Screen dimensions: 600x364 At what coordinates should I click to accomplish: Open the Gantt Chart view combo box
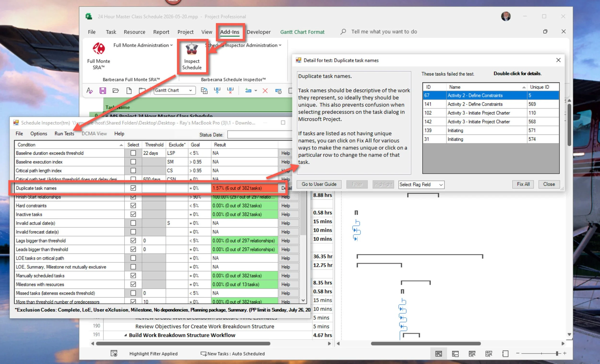click(174, 90)
